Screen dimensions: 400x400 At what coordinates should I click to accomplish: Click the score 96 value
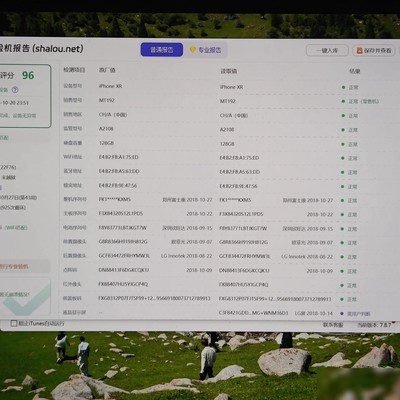point(28,75)
